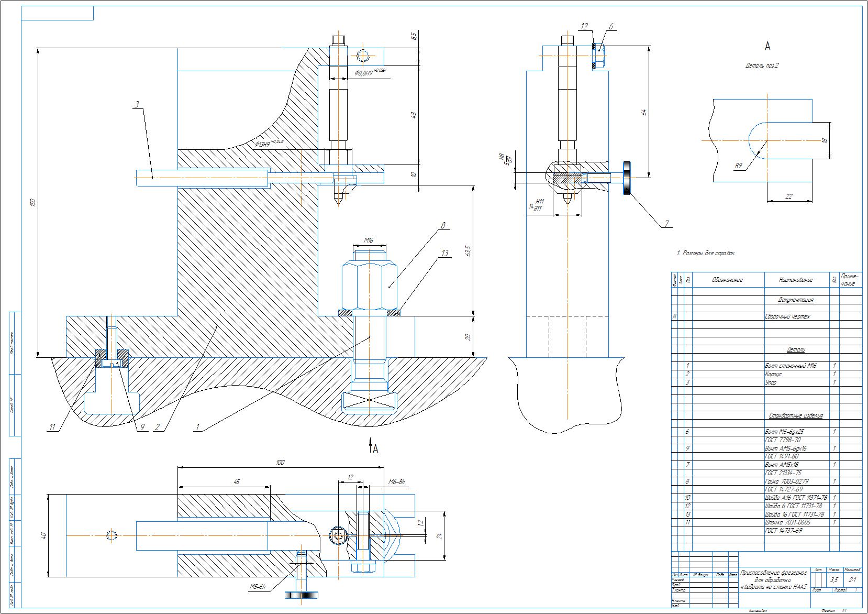This screenshot has width=868, height=614.
Task: Select the mass value 3,5 cell
Action: tap(833, 579)
